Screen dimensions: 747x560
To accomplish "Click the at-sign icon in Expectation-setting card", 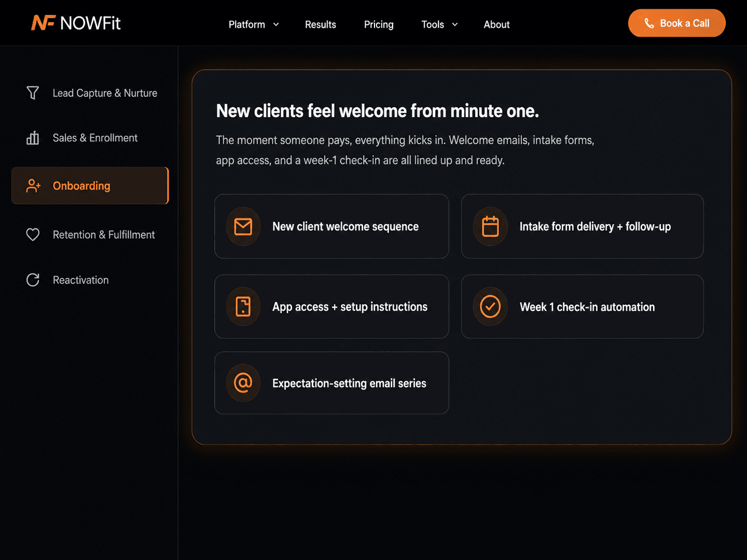I will (x=243, y=383).
